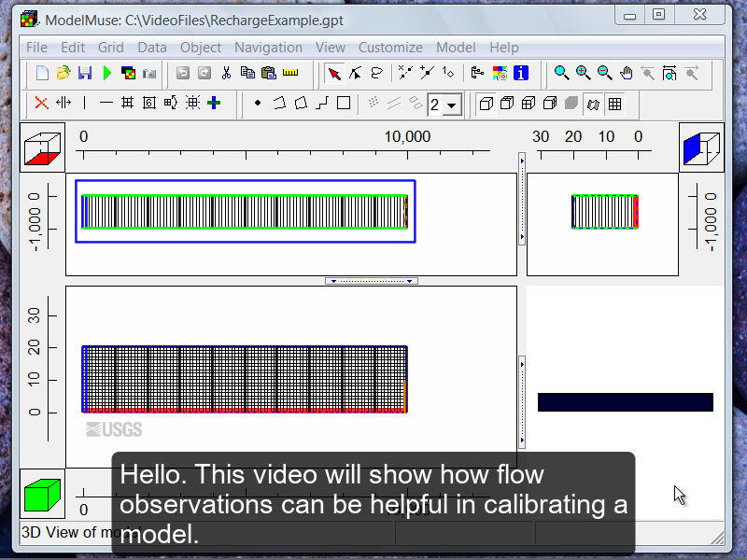Click the blue-sided cube view button
747x560 pixels.
click(x=700, y=147)
